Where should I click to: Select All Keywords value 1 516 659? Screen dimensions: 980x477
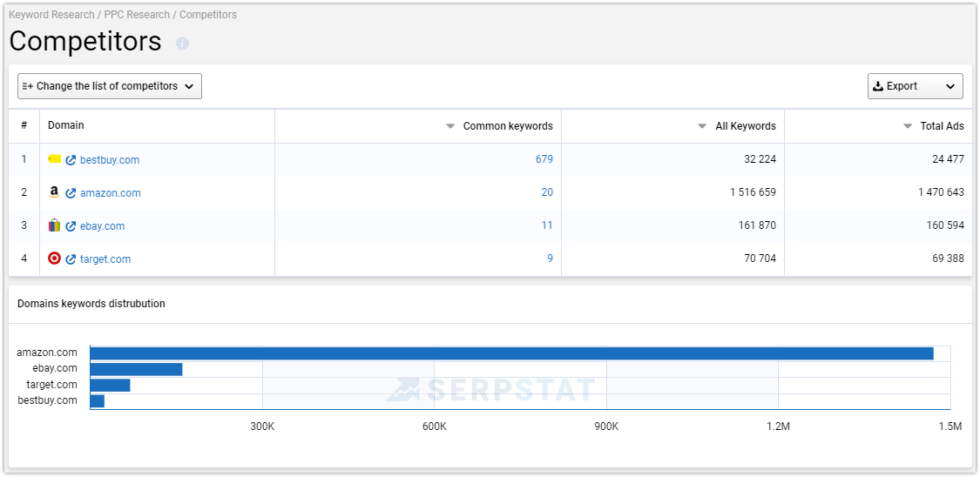[754, 192]
